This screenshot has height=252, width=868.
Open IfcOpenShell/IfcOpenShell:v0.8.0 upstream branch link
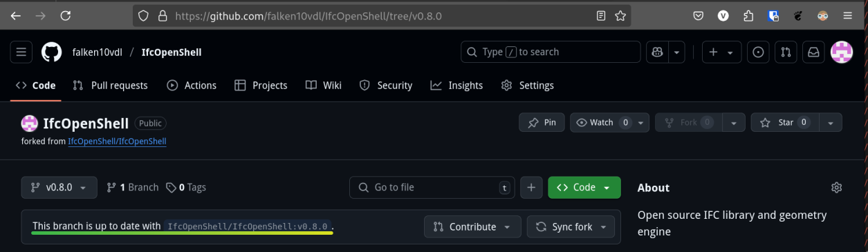click(248, 226)
